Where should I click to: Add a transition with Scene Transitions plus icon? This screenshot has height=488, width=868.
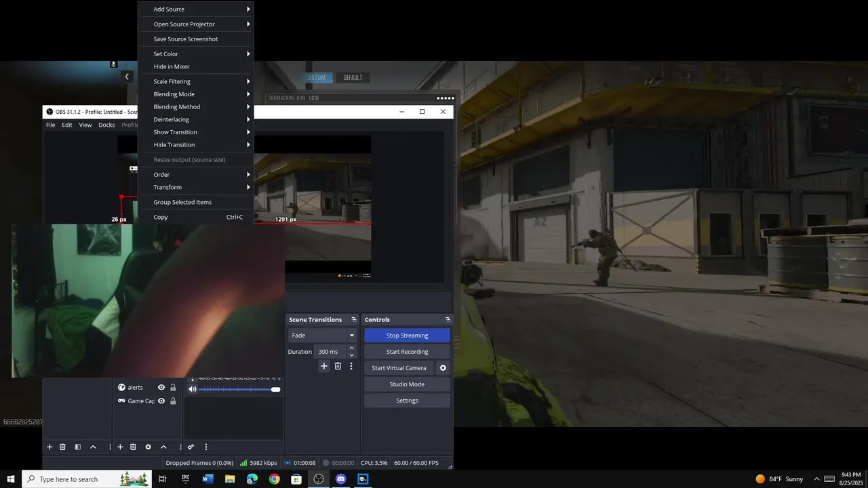[x=324, y=366]
